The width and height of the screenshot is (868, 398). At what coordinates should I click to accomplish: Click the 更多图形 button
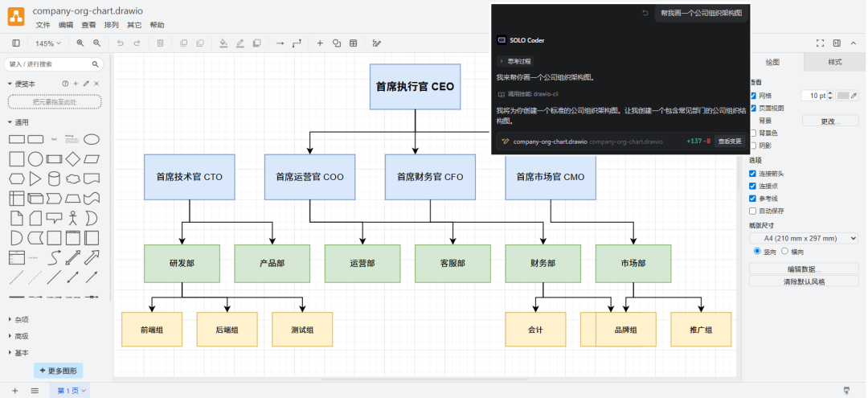click(59, 371)
